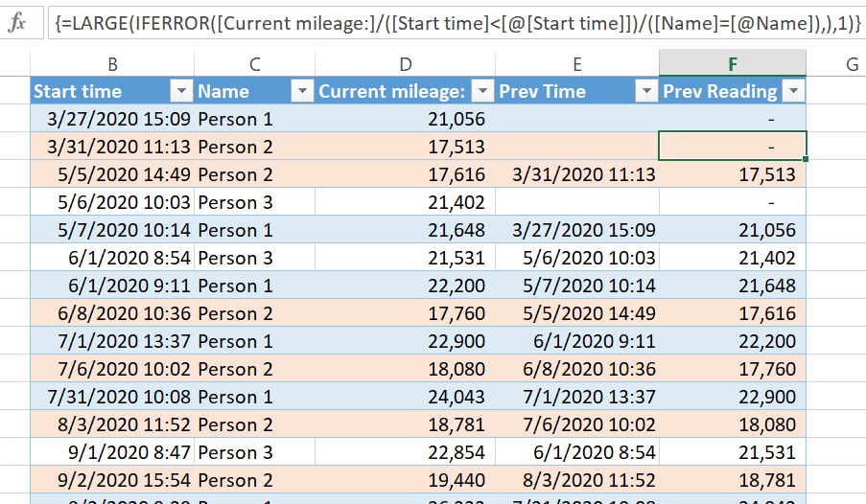Select start time cell 6/1/2020 8:54 in column B
This screenshot has height=504, width=866.
112,257
